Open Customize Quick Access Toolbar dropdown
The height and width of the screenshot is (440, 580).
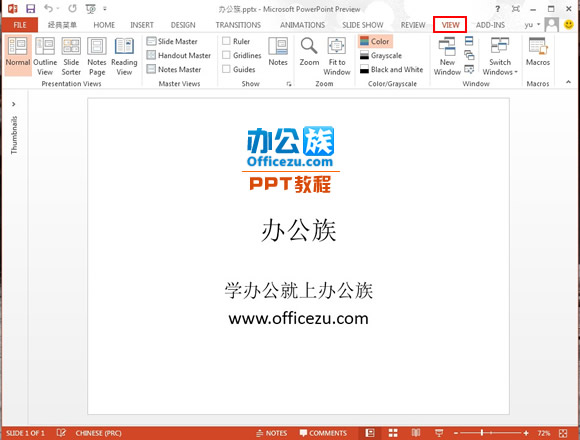click(x=105, y=8)
